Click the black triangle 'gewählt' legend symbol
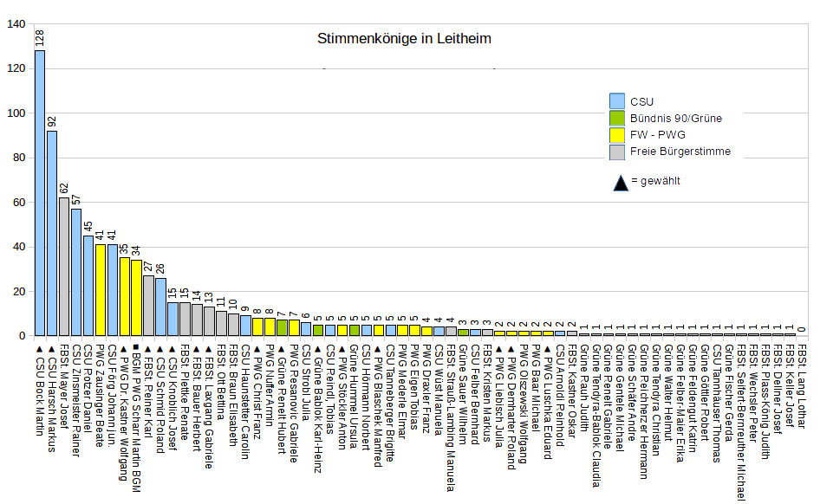 tap(621, 184)
